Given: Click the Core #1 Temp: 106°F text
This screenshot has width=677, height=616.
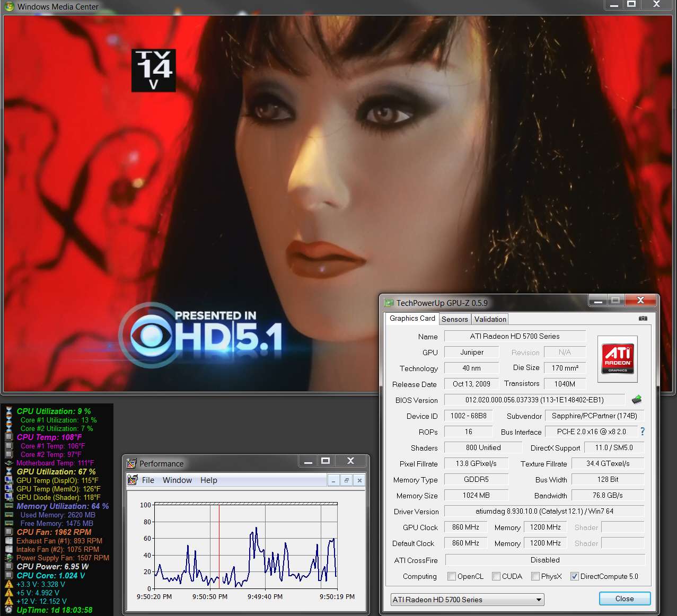Looking at the screenshot, I should click(x=52, y=446).
